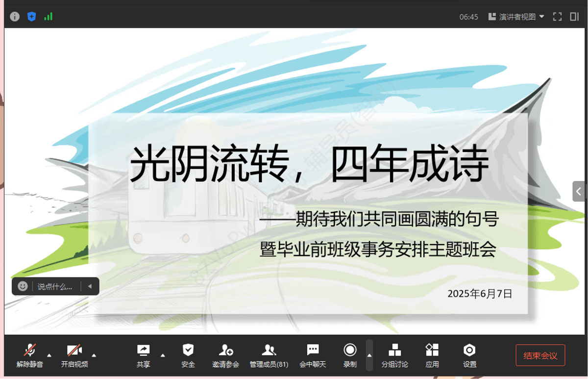This screenshot has width=588, height=379.
Task: Click the End Meeting (结束会议) button
Action: 540,355
